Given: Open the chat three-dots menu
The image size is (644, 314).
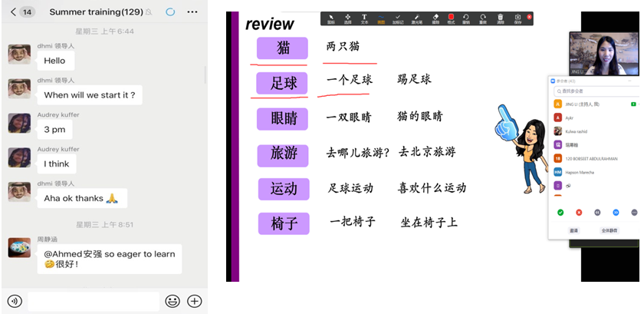Looking at the screenshot, I should pos(192,12).
